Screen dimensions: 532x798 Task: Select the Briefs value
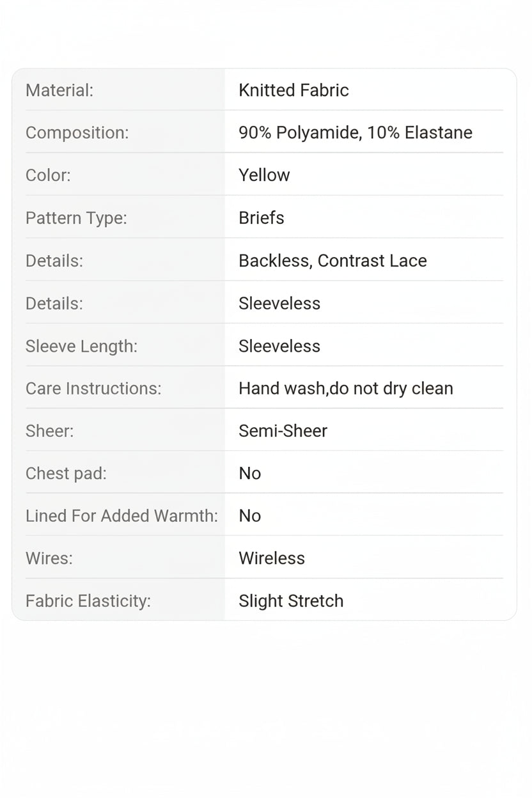(x=262, y=218)
